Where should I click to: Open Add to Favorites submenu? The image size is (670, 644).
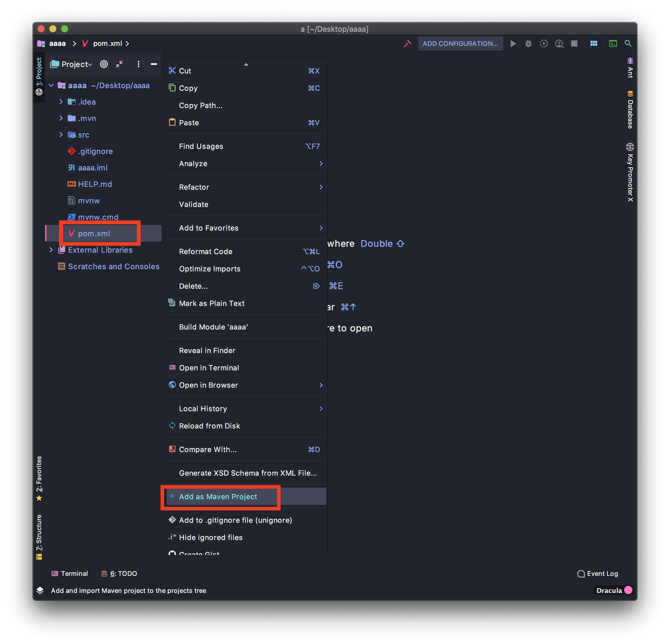[246, 228]
